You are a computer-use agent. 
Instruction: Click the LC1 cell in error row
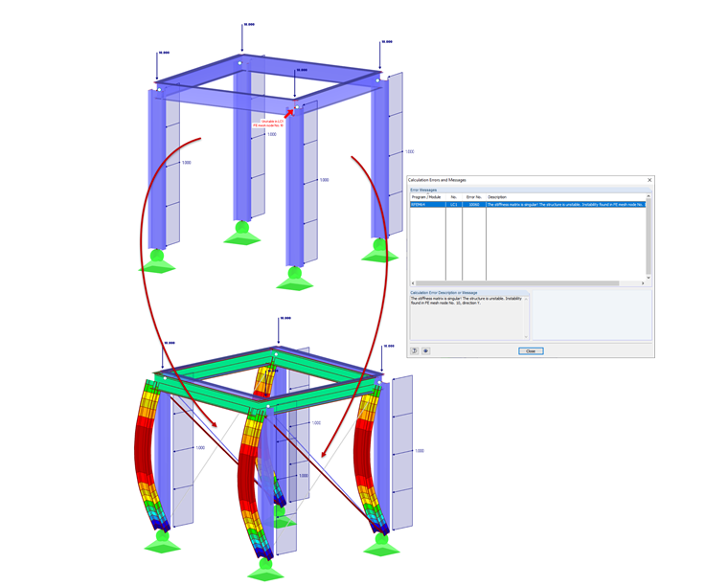(x=454, y=204)
